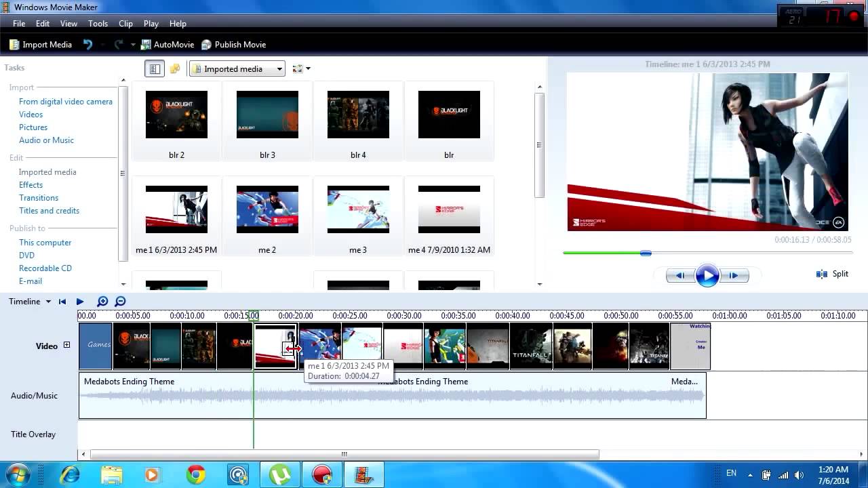868x488 pixels.
Task: Open the Windows Start menu
Action: (18, 474)
